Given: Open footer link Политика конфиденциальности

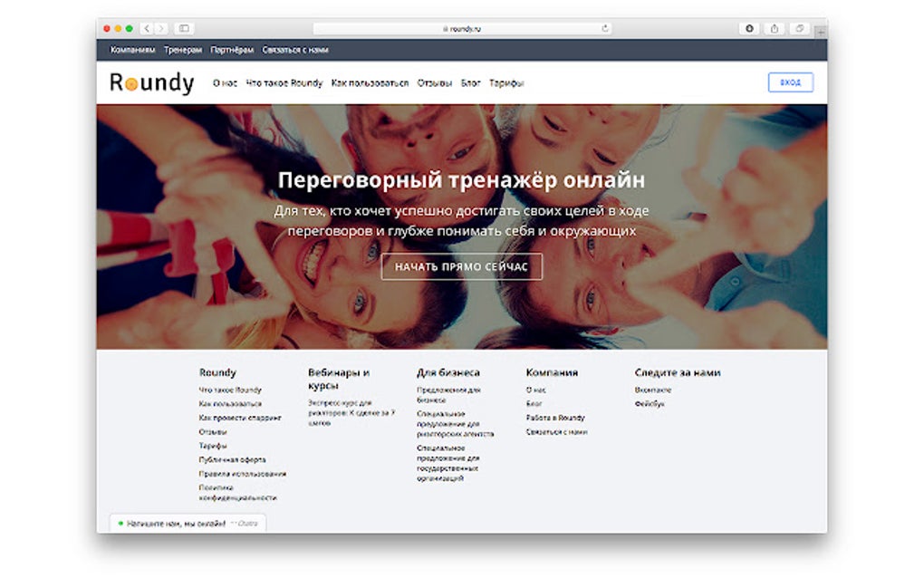Looking at the screenshot, I should point(237,493).
